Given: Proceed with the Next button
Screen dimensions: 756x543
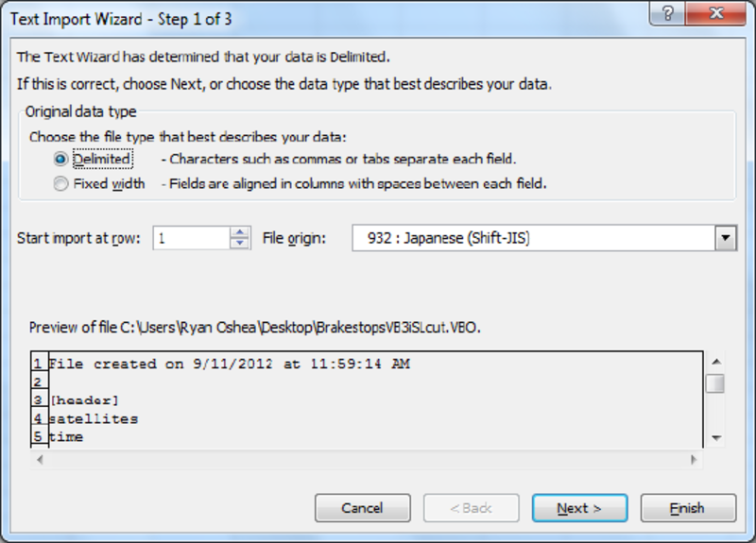Looking at the screenshot, I should click(579, 508).
